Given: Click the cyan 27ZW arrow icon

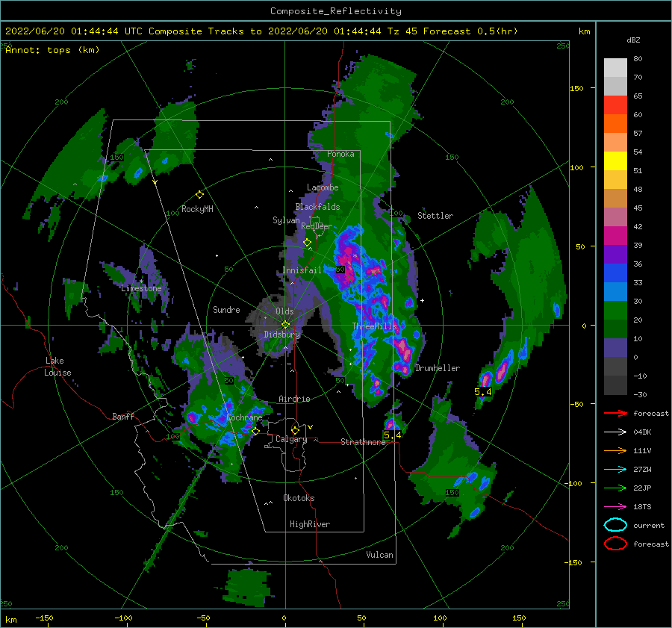Looking at the screenshot, I should (615, 470).
